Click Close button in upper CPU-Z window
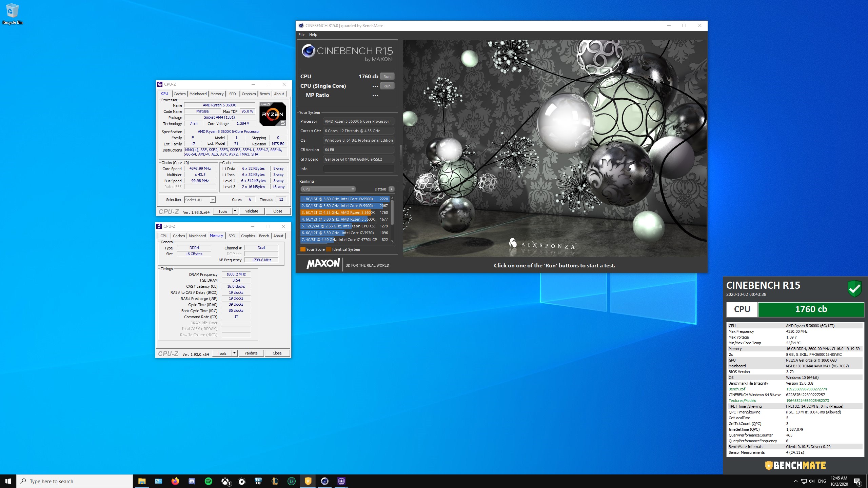Screen dimensions: 868x488 coord(278,211)
